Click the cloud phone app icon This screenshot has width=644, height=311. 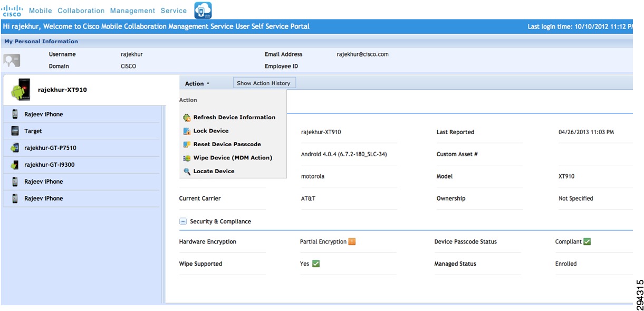pyautogui.click(x=203, y=10)
